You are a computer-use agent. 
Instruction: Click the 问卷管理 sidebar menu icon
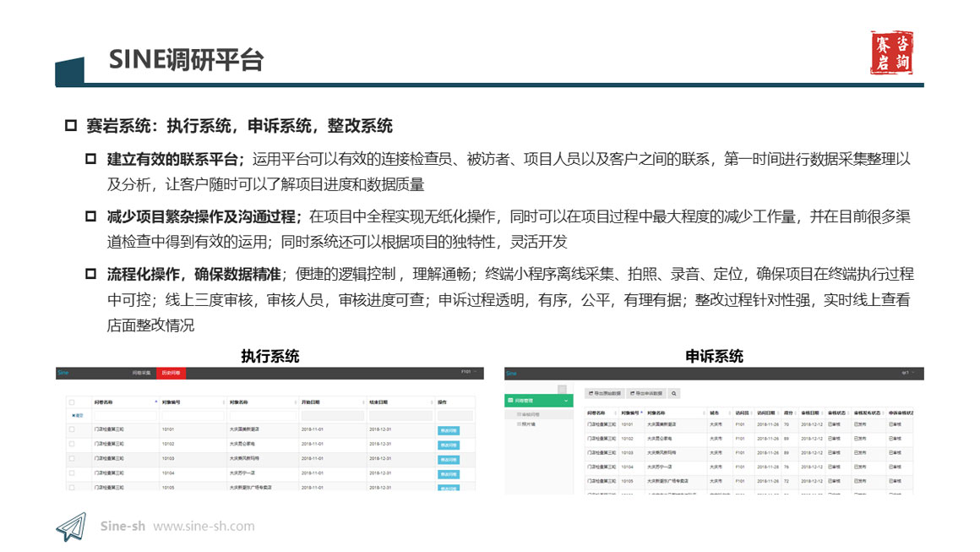(509, 401)
